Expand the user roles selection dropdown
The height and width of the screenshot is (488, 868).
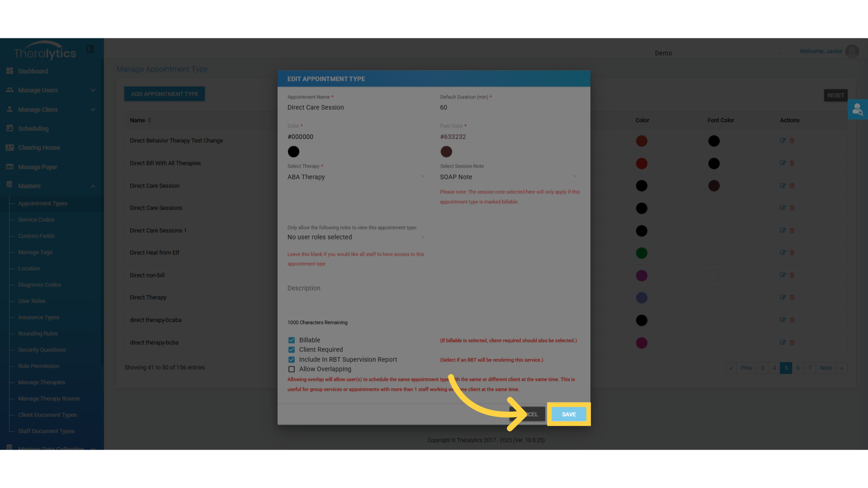[356, 237]
